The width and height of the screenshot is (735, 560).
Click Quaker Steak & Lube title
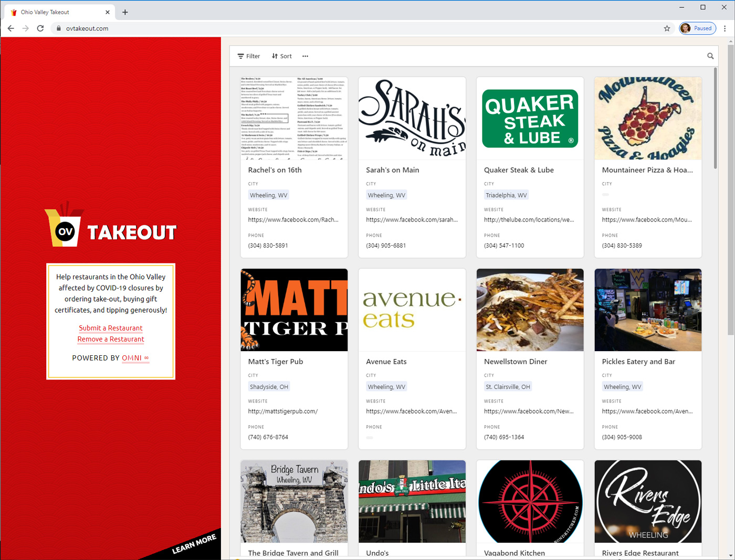coord(519,170)
